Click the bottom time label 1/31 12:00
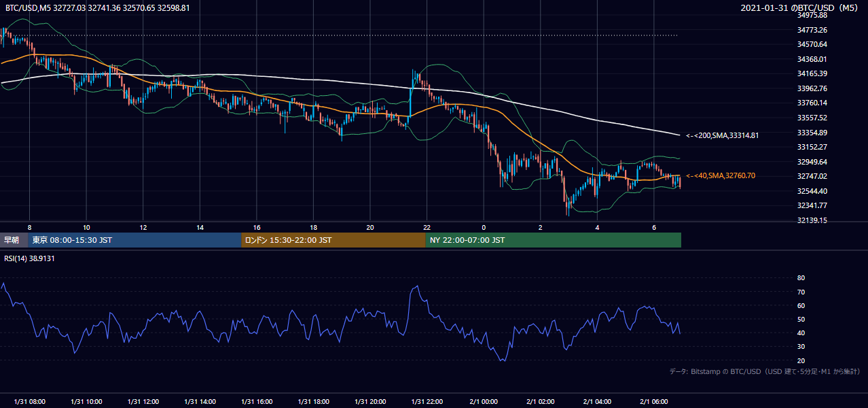Viewport: 868px width, 408px height. click(x=143, y=401)
